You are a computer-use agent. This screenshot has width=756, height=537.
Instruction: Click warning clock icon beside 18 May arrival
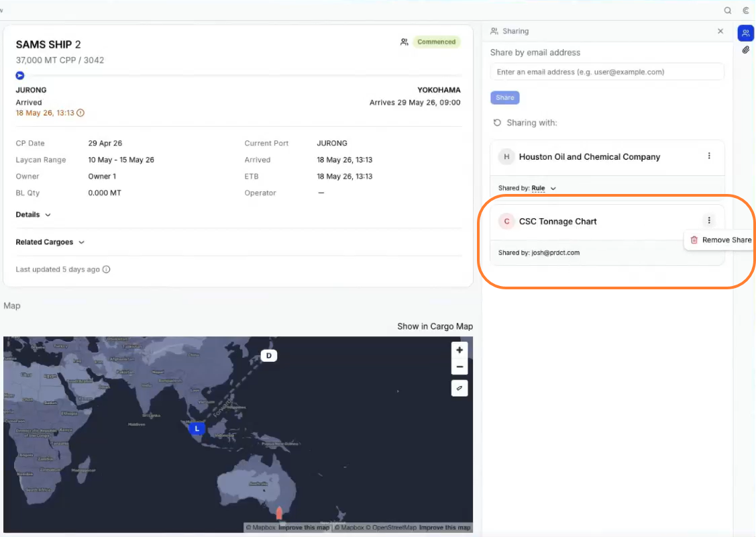pyautogui.click(x=80, y=113)
